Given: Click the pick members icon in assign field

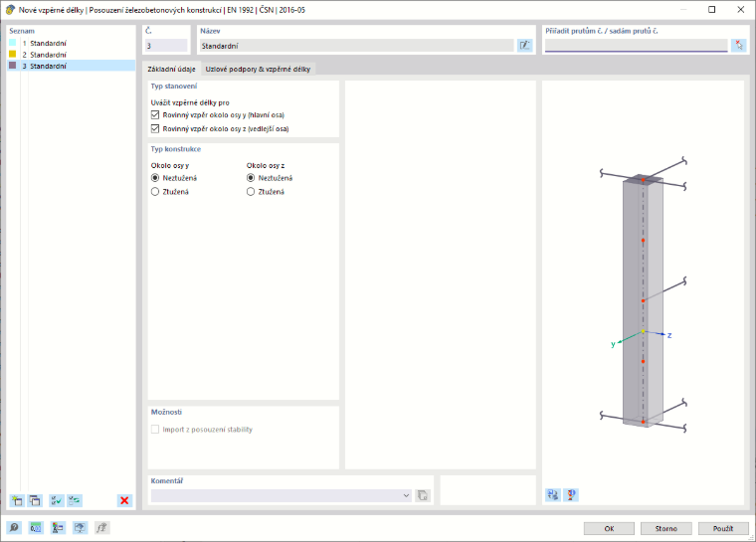Looking at the screenshot, I should coord(739,46).
